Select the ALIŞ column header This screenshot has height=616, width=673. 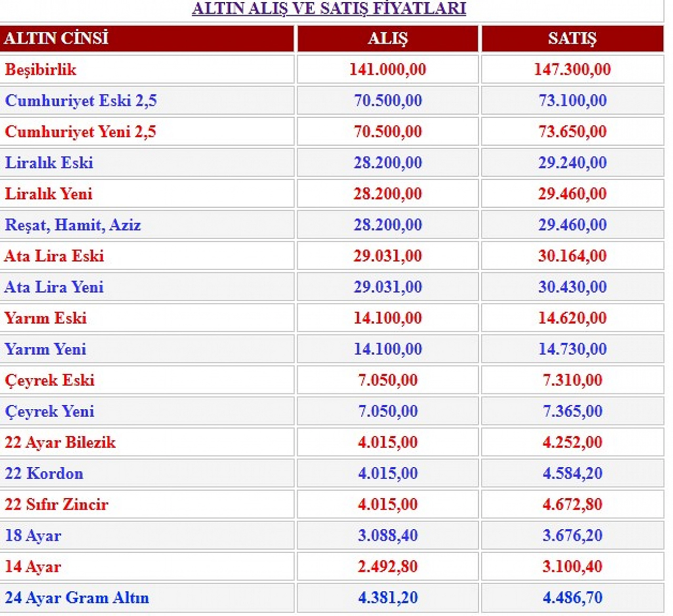[388, 38]
